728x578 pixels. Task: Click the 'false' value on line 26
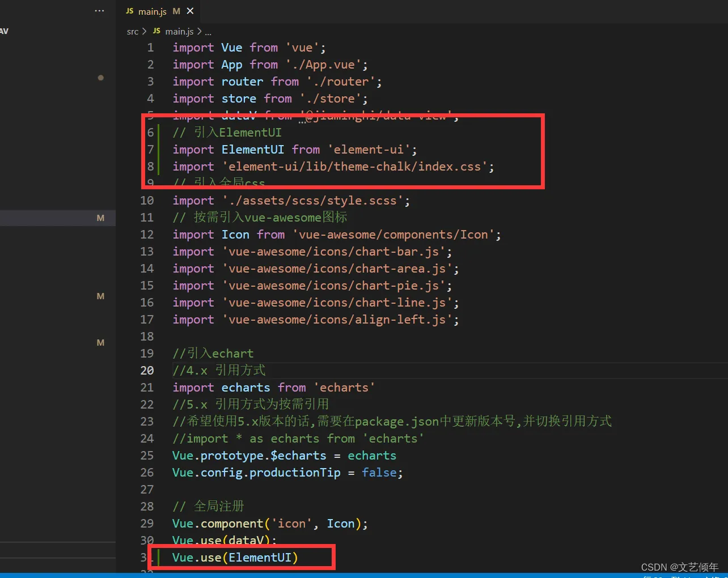(x=379, y=473)
